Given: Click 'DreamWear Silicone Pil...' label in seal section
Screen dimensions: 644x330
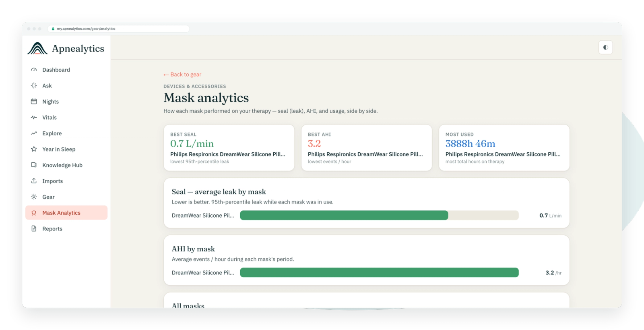Looking at the screenshot, I should (203, 216).
